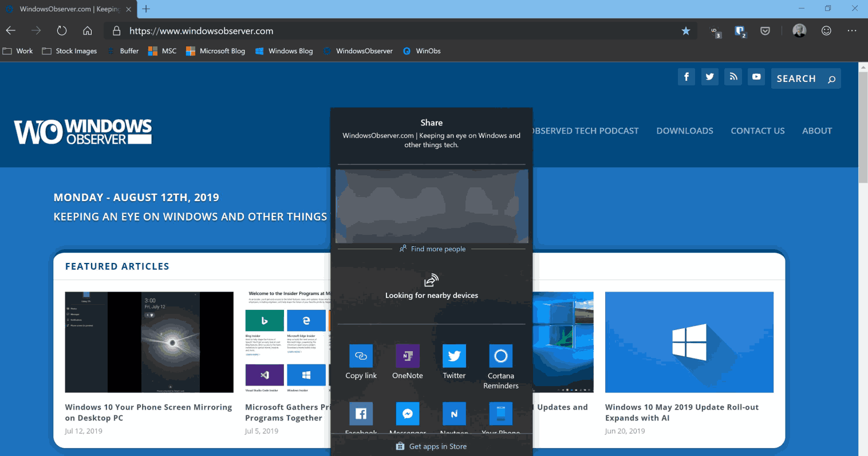868x456 pixels.
Task: Open Microsoft Gathers Programs Together thumbnail
Action: 288,342
